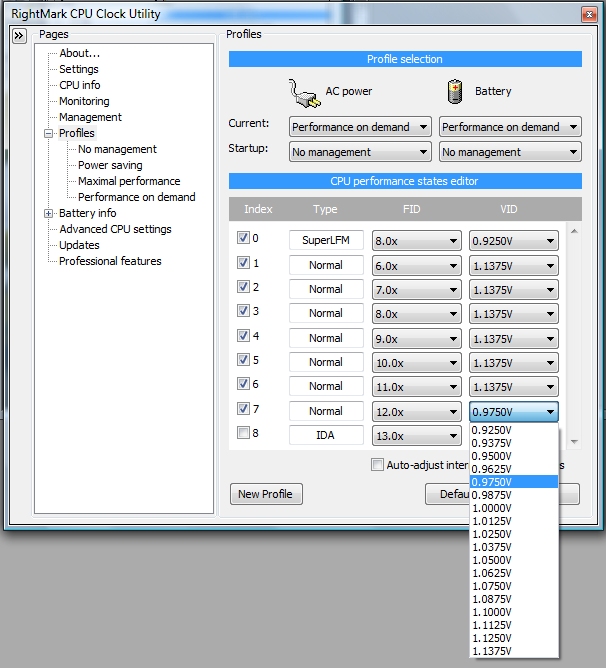Open the 9.0x FID dropdown
606x668 pixels.
coord(416,339)
